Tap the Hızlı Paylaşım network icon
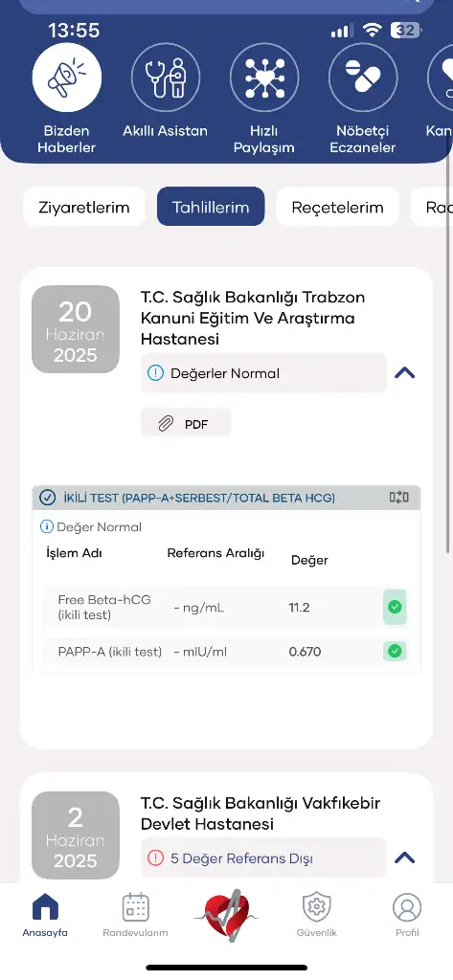The height and width of the screenshot is (980, 453). [x=264, y=78]
